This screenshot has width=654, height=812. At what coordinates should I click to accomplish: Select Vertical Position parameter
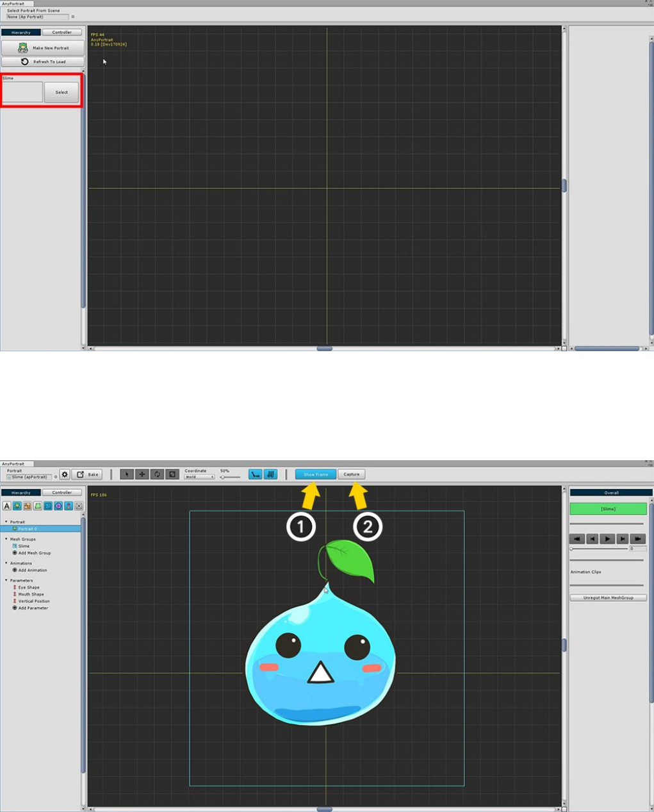click(31, 601)
